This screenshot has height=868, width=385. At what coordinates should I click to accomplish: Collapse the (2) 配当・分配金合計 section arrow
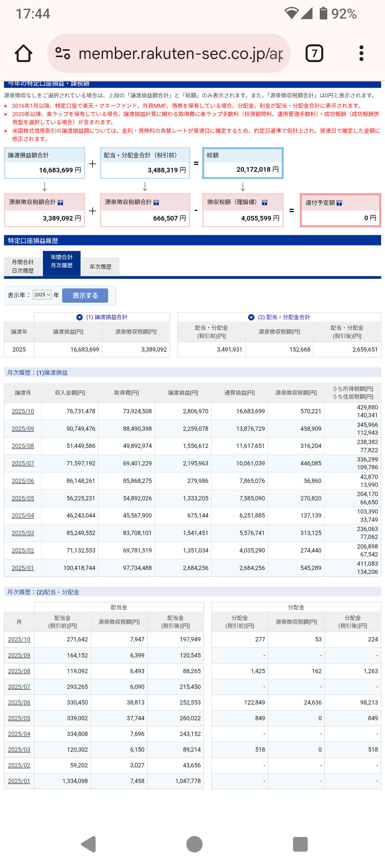tap(251, 317)
